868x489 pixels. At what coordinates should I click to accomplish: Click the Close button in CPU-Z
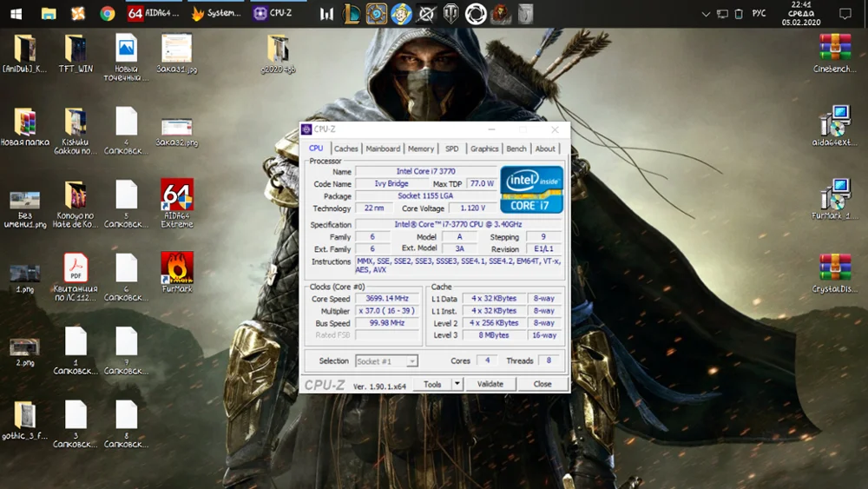542,384
